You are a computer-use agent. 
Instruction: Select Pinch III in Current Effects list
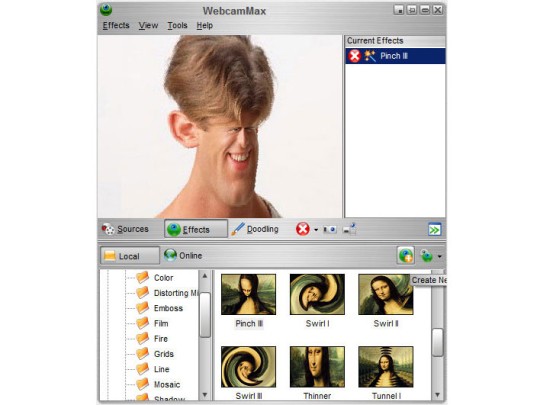pyautogui.click(x=395, y=56)
